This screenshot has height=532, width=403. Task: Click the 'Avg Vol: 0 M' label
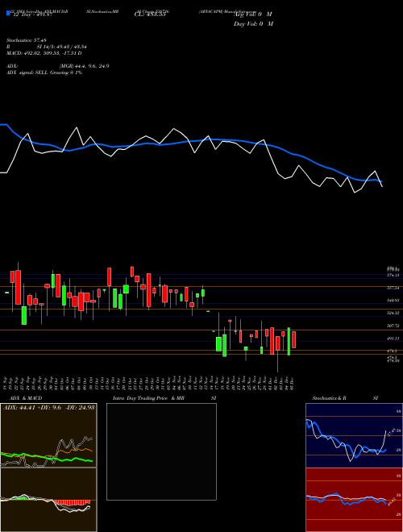click(252, 15)
